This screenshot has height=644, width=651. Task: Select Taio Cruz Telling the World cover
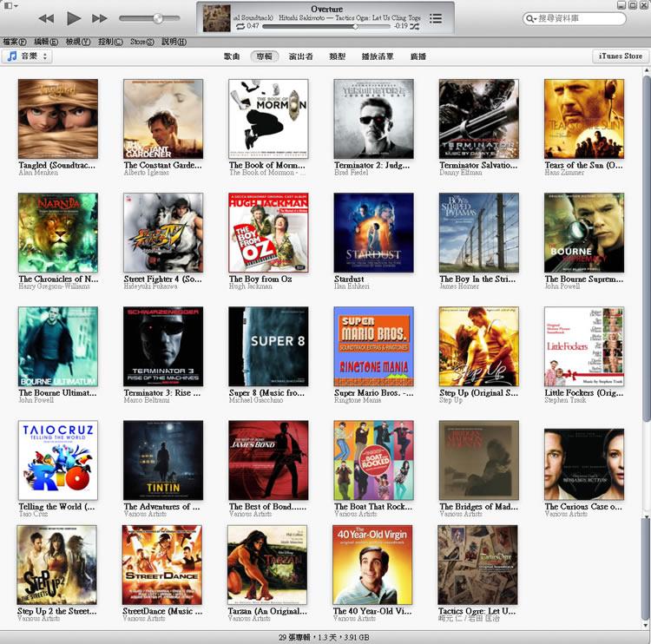58,460
